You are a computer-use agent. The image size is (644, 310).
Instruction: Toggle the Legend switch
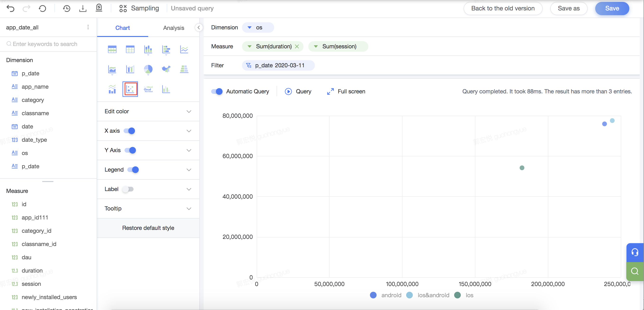pos(133,170)
